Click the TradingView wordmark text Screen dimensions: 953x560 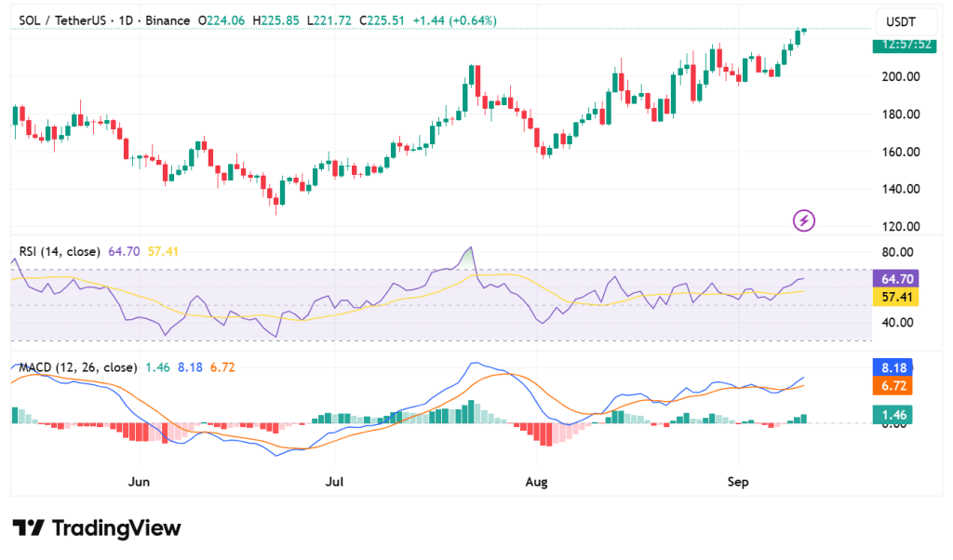coord(116,528)
